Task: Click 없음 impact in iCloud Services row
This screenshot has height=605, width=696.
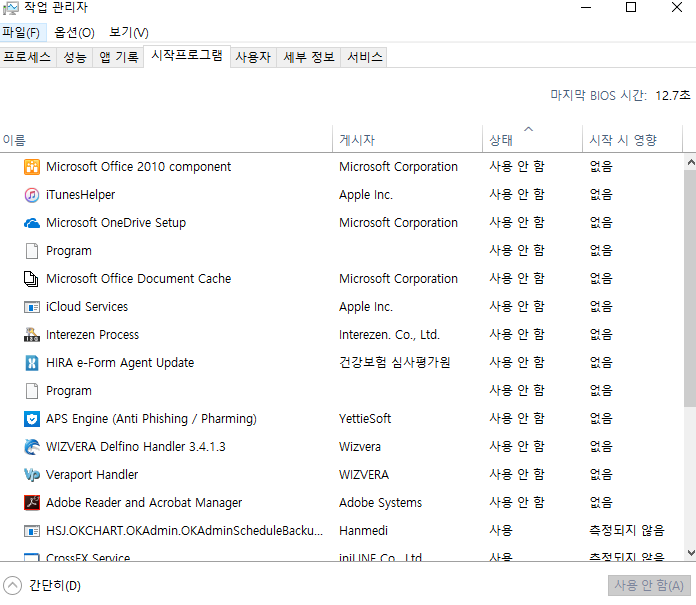Action: click(601, 307)
